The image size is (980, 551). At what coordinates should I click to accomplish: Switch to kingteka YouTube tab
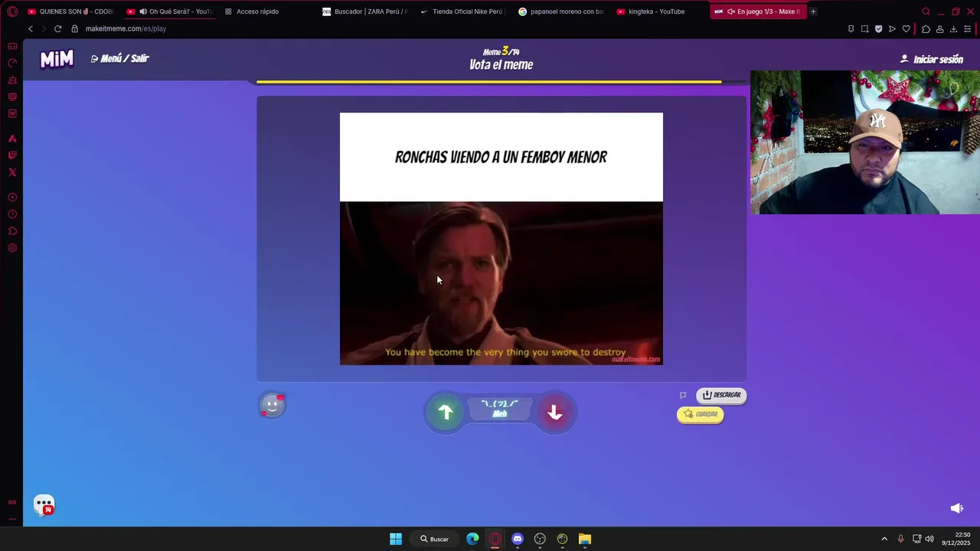point(660,11)
